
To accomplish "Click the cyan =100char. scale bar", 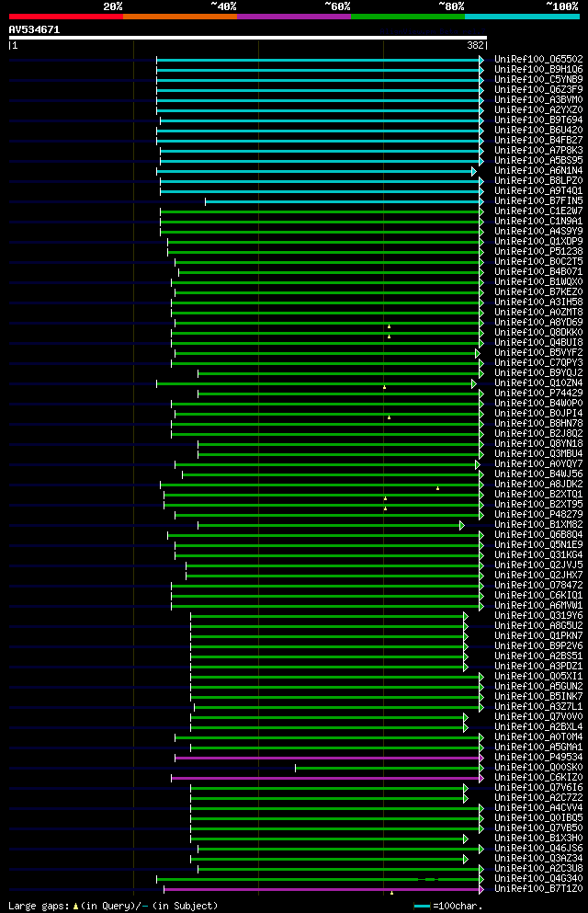I will pyautogui.click(x=423, y=906).
